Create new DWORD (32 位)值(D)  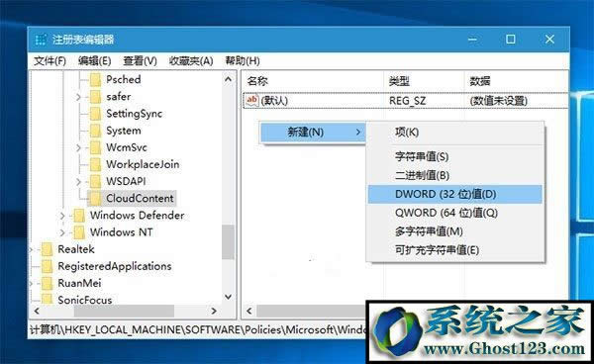coord(455,194)
